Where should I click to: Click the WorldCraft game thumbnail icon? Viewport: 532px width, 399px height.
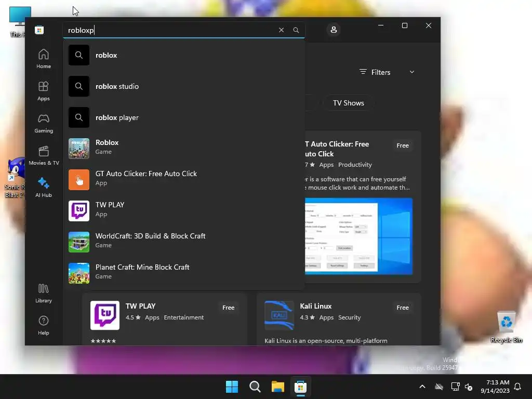coord(79,242)
